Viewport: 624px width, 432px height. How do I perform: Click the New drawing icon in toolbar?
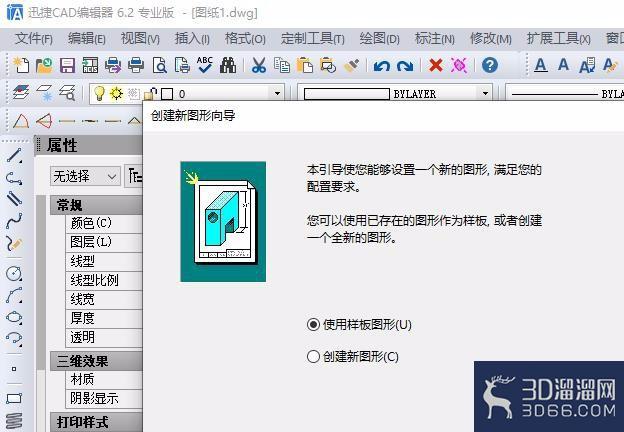[21, 65]
